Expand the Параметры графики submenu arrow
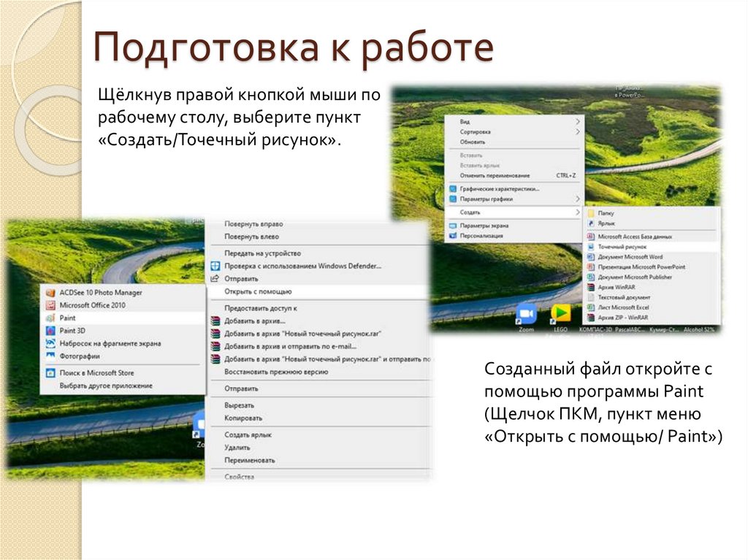 [577, 199]
